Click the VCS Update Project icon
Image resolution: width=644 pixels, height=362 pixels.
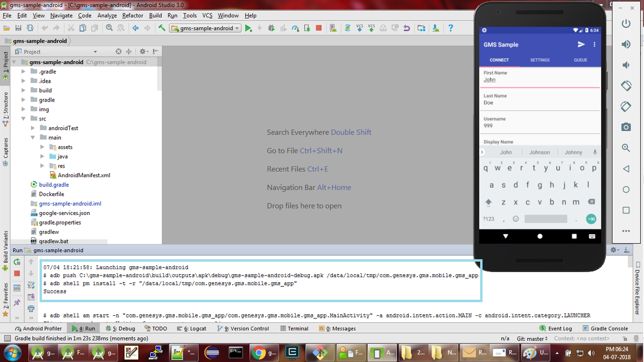(x=360, y=28)
